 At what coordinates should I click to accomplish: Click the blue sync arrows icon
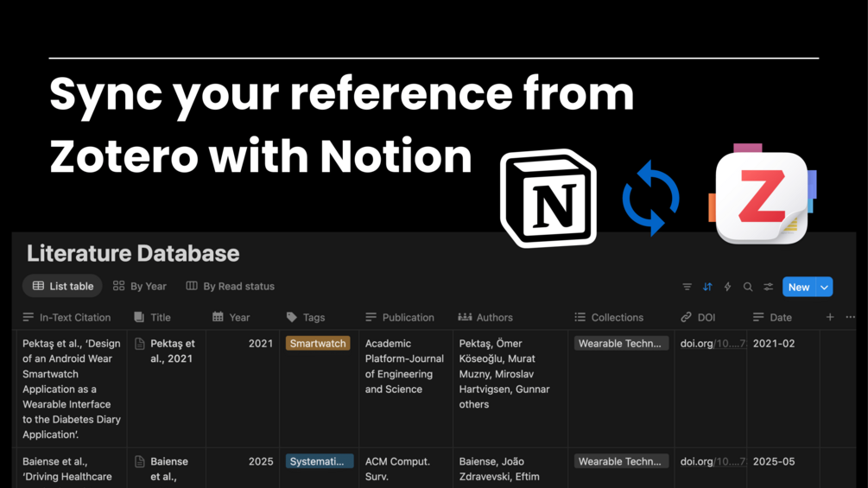tap(651, 198)
